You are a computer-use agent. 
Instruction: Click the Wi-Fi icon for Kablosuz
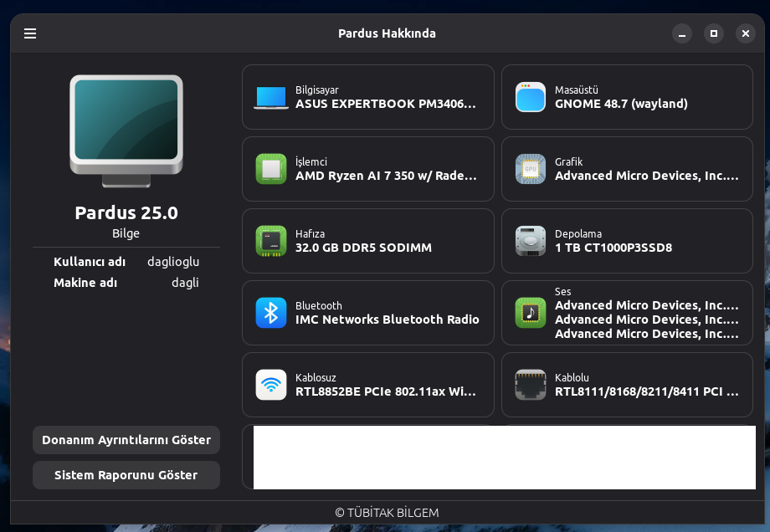(x=271, y=386)
